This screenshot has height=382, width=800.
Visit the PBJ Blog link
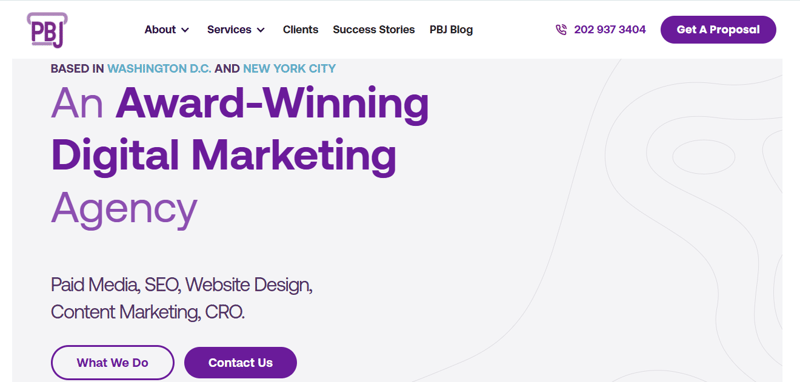[451, 30]
